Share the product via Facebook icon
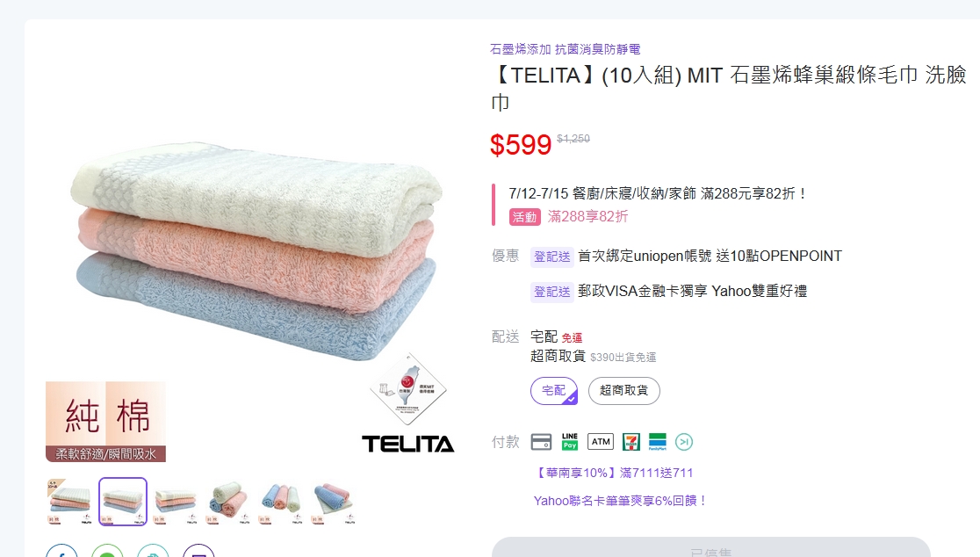Image resolution: width=980 pixels, height=557 pixels. click(x=61, y=552)
